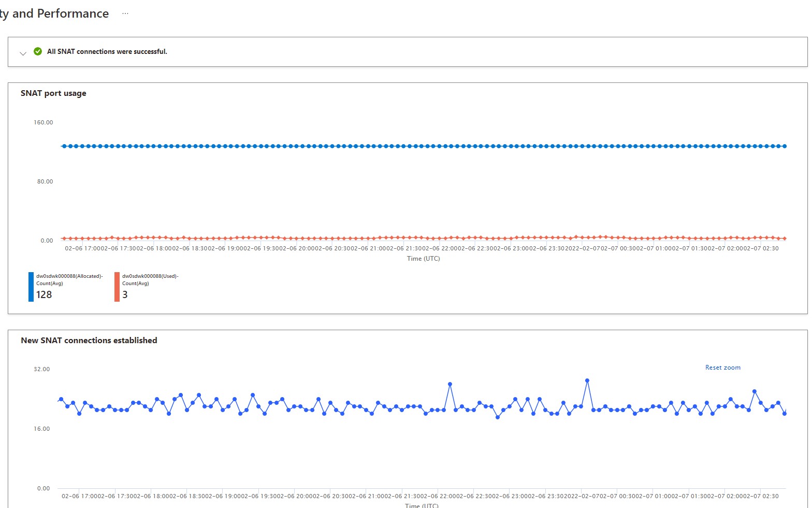Click the dw0sdwk000088(Allocated) legend label
The width and height of the screenshot is (812, 508).
(69, 279)
